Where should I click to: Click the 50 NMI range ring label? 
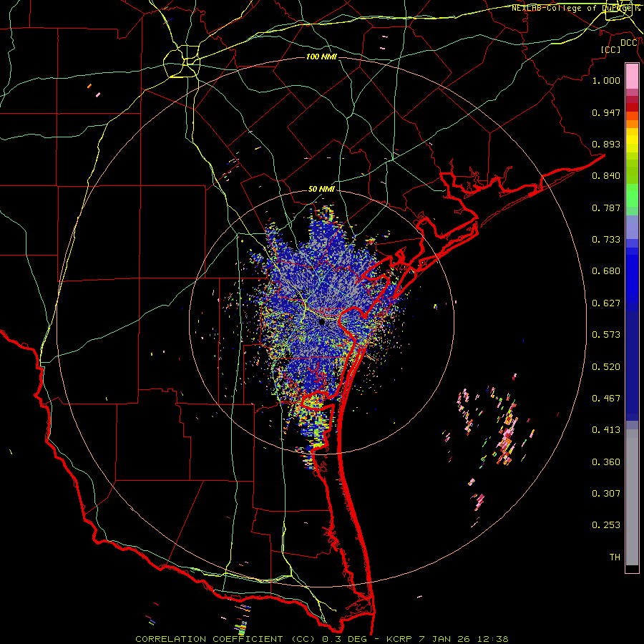pos(321,189)
